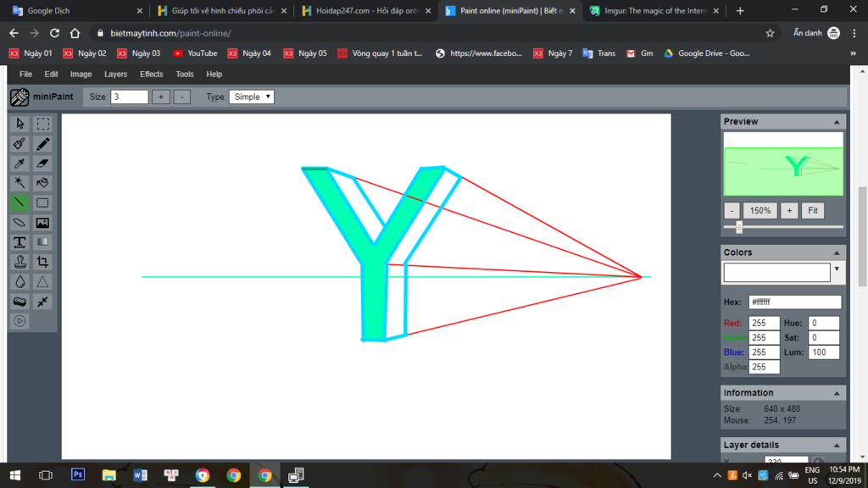The image size is (868, 488).
Task: Select the Text tool
Action: pos(20,241)
